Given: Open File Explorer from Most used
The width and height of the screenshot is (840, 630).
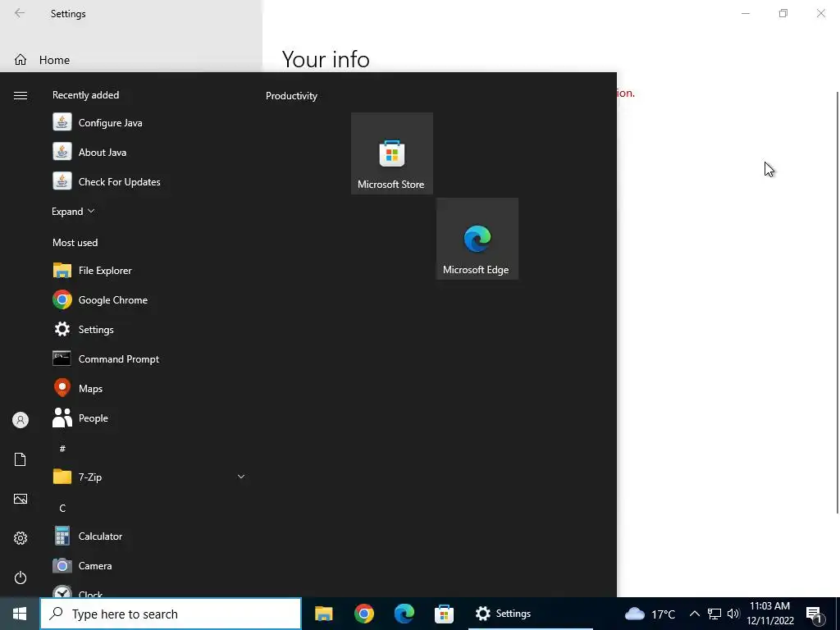Looking at the screenshot, I should click(150, 271).
